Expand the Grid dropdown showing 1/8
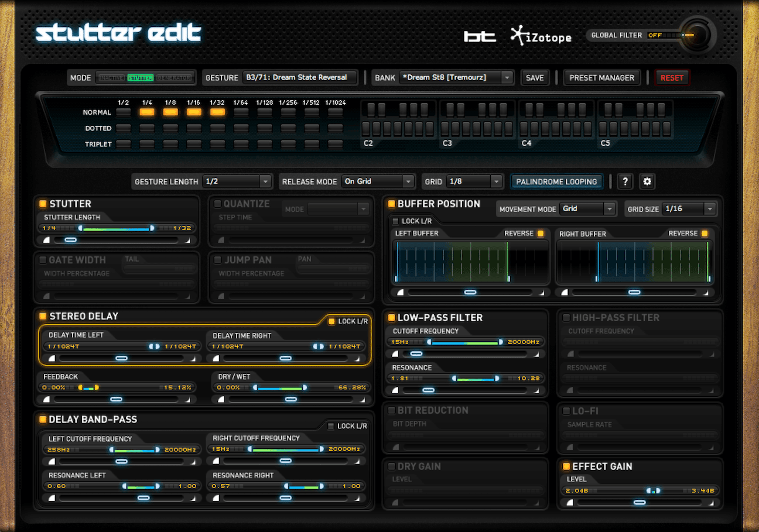Viewport: 759px width, 532px height. [x=474, y=181]
